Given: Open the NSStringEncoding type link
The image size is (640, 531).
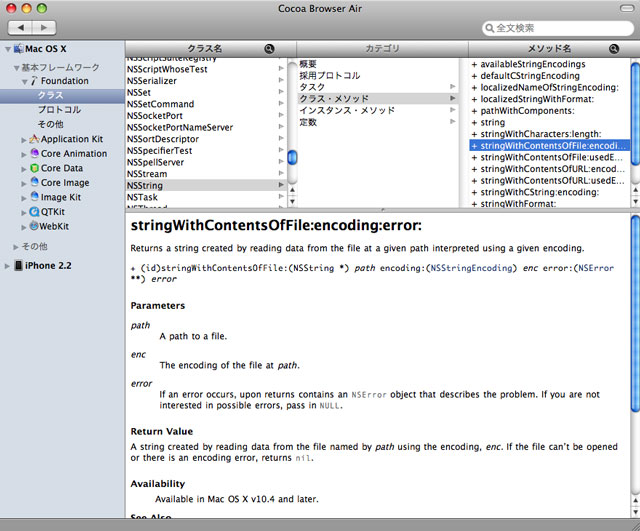Looking at the screenshot, I should tap(471, 268).
